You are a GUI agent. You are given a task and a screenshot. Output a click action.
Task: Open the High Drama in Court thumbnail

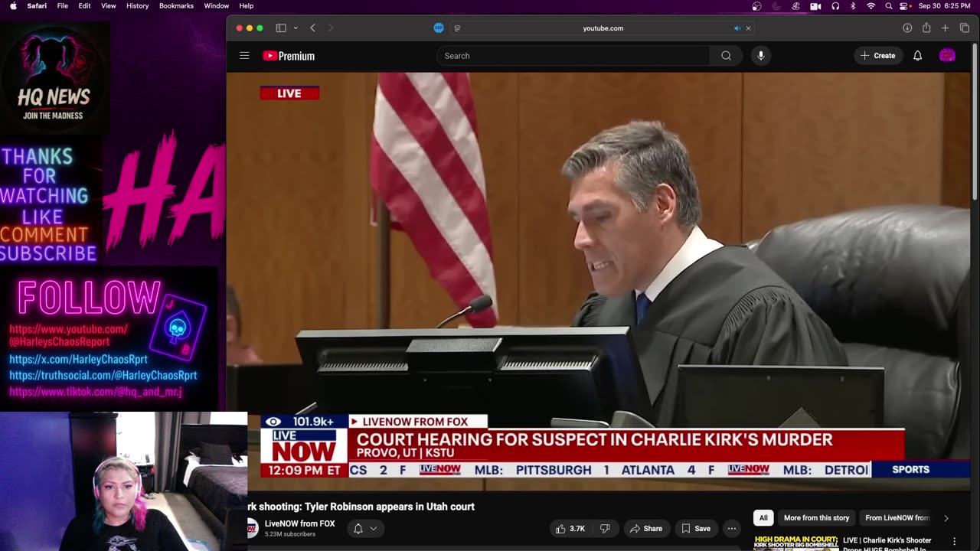point(795,543)
